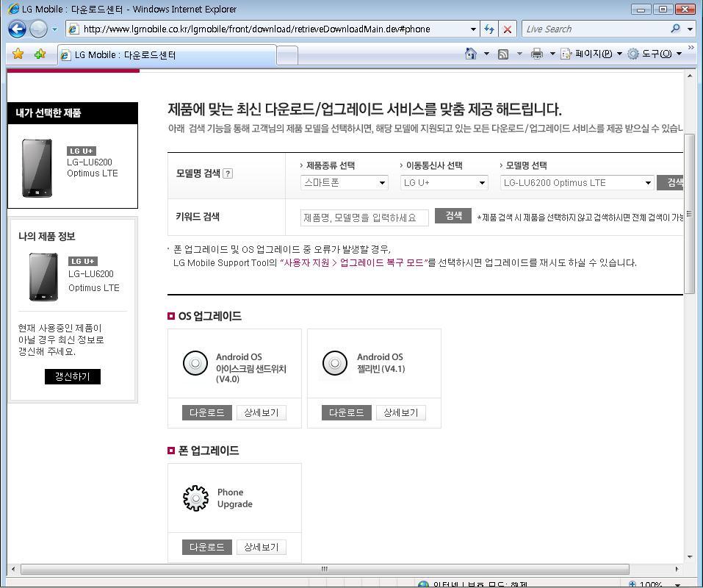Click the 사용자 지원 > 업그레이드 복구 모드 text
703x588 pixels.
tap(354, 263)
